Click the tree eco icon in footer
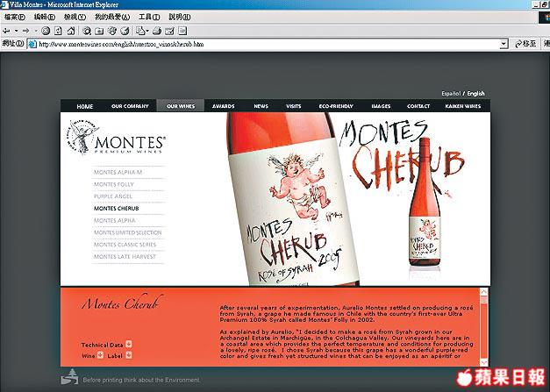The image size is (550, 392). [x=69, y=377]
